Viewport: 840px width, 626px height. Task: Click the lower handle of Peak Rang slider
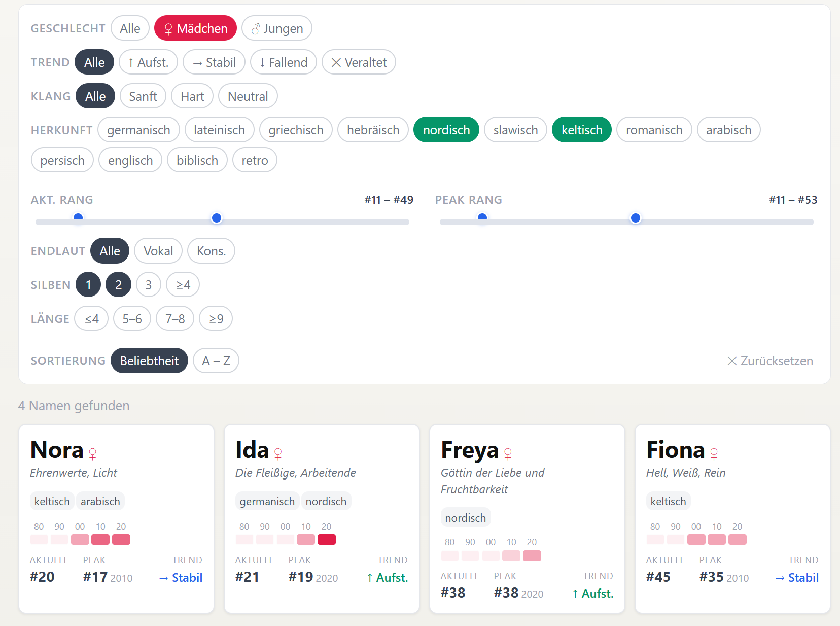(x=482, y=218)
